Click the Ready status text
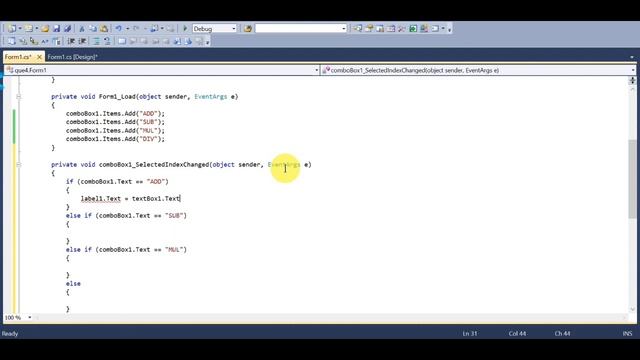Screen dimensions: 640x360 10,333
